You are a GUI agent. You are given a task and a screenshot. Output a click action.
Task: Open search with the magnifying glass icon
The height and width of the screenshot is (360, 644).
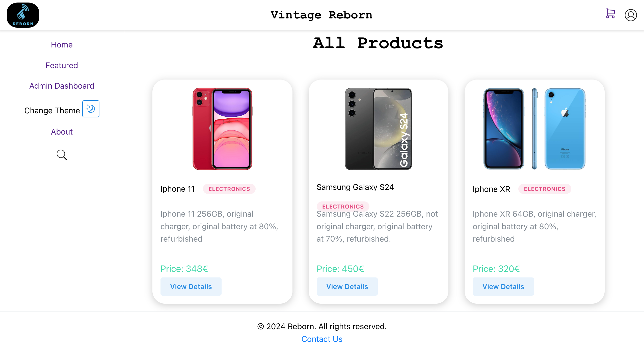click(62, 155)
